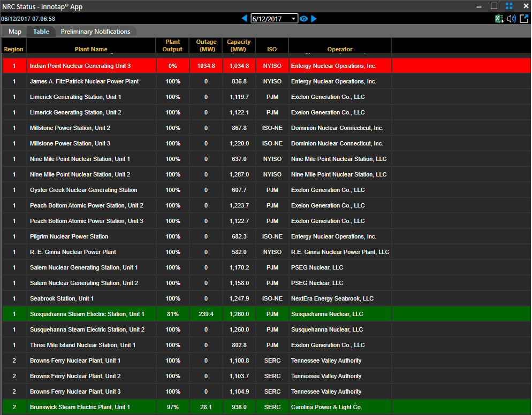Select Millstone Power Station, Unit 3

(70, 143)
